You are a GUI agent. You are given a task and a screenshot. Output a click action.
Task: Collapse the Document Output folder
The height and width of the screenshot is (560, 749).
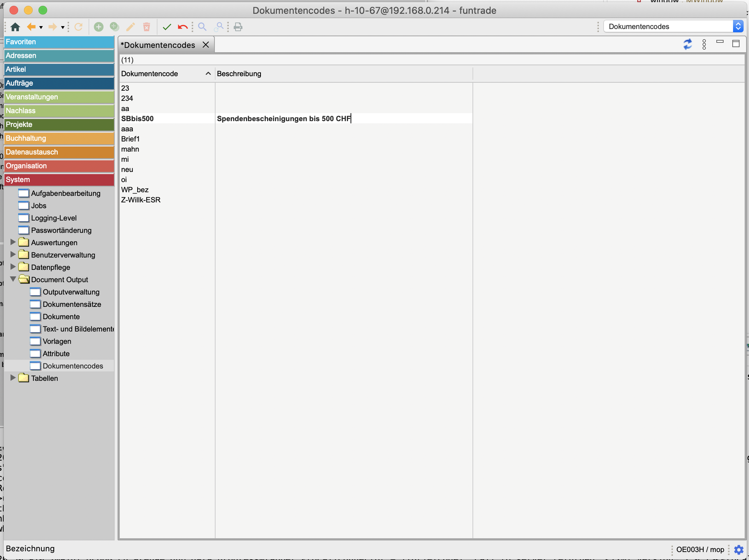coord(13,279)
